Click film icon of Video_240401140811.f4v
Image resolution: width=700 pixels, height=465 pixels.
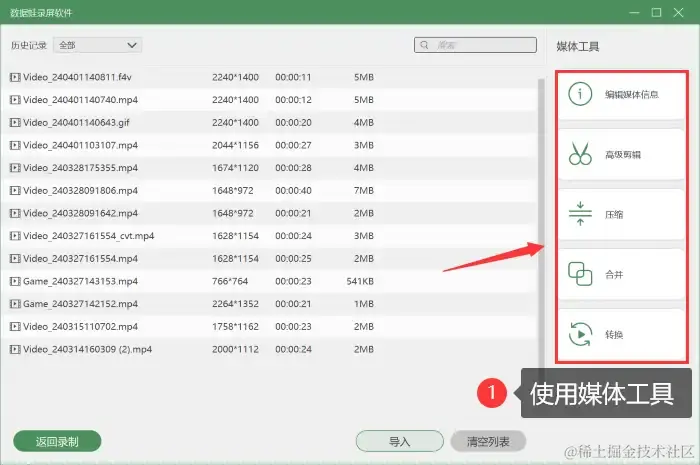(x=15, y=77)
